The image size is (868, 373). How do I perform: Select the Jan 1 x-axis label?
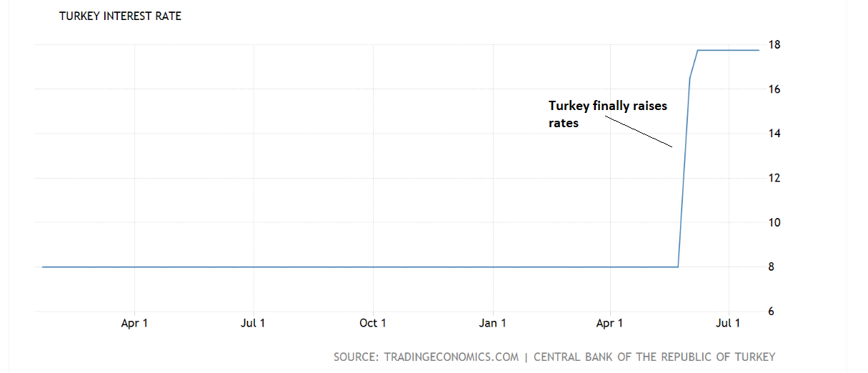point(492,323)
